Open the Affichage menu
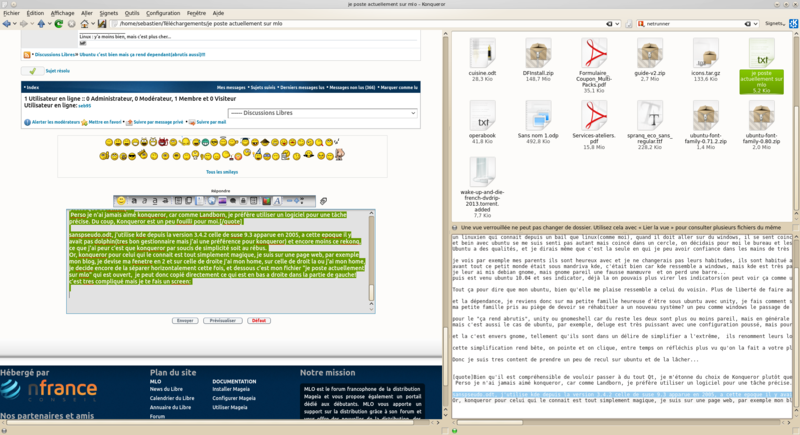Screen dimensions: 800x435 pyautogui.click(x=62, y=13)
